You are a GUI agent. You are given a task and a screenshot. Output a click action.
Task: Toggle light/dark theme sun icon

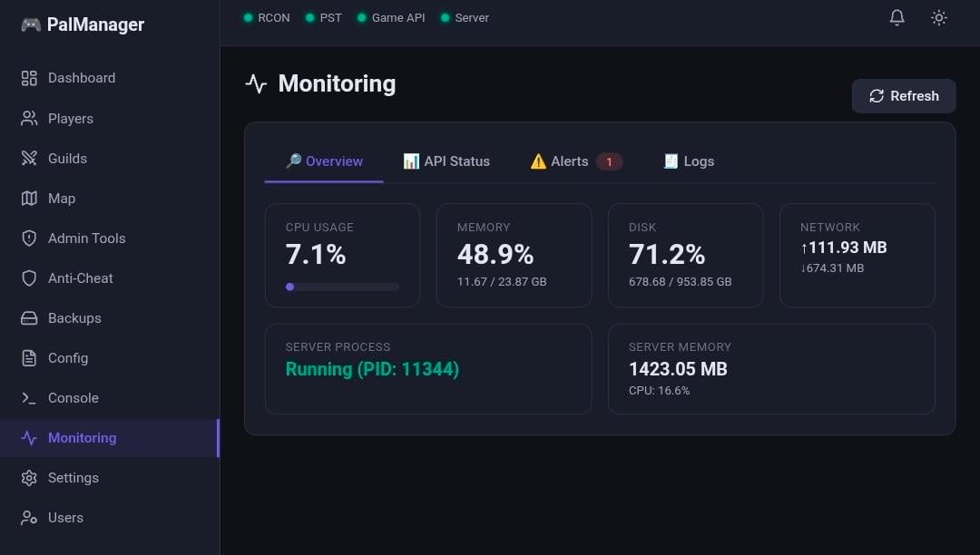[x=939, y=18]
